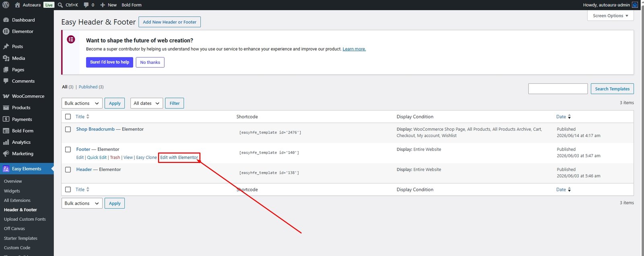The image size is (644, 256).
Task: Open the All Extensions submenu item
Action: click(17, 200)
